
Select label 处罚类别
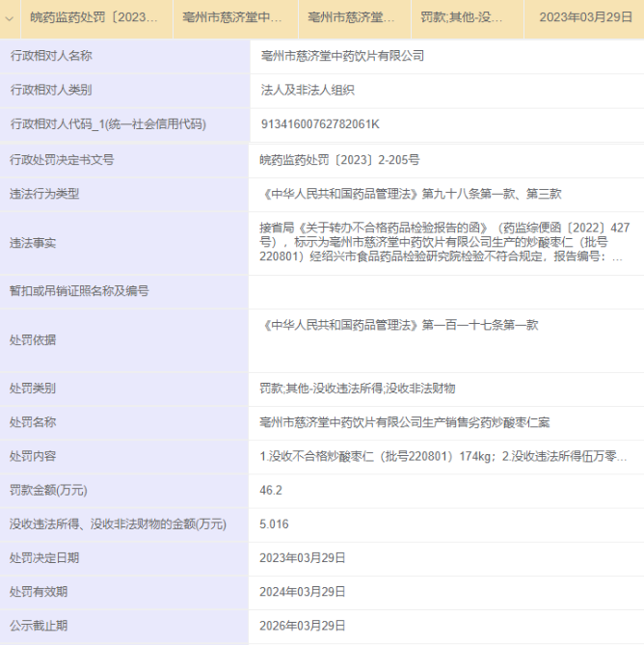pyautogui.click(x=33, y=389)
